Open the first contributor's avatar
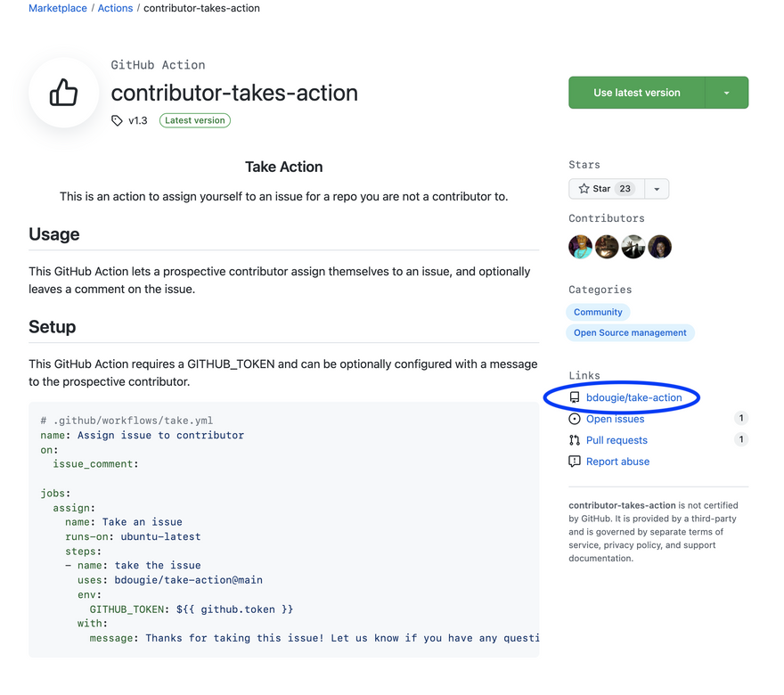The image size is (784, 695). (x=580, y=247)
